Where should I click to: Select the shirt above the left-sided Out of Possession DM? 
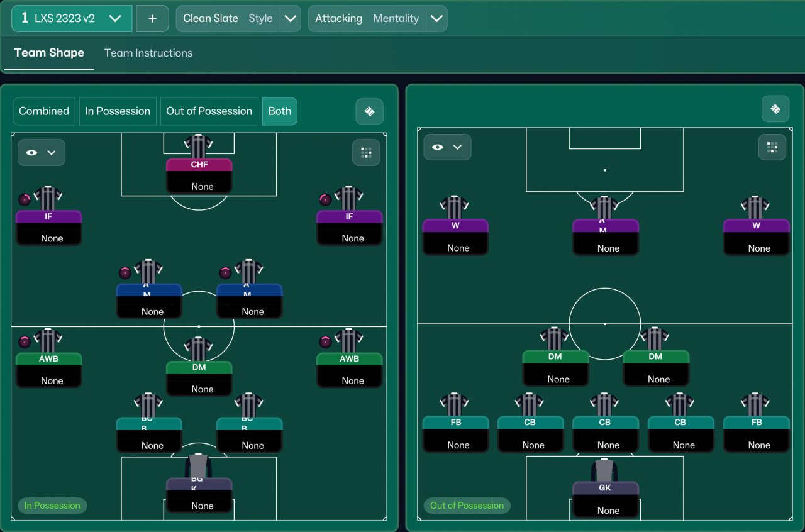click(x=555, y=338)
